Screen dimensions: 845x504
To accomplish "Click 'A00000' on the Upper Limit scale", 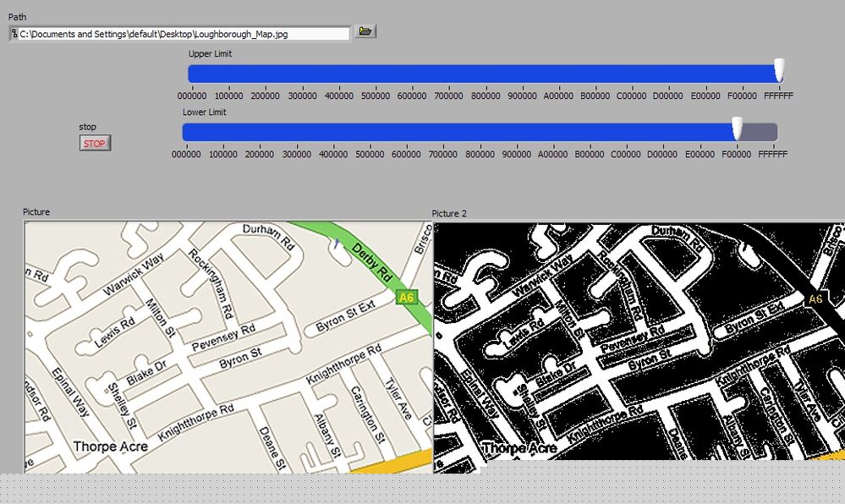I will (558, 96).
